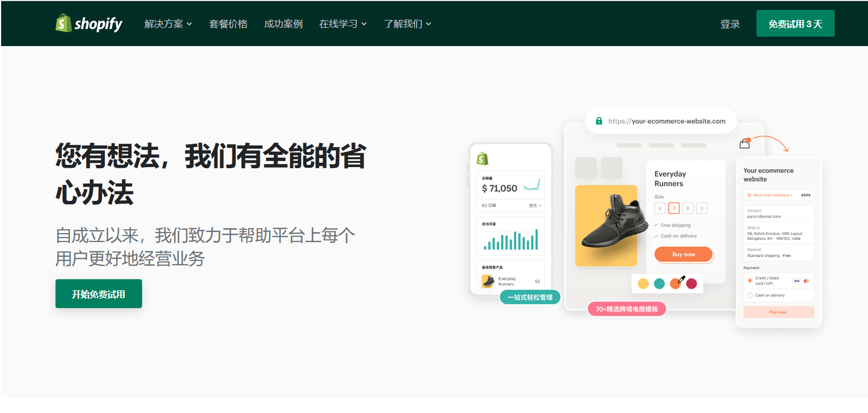
Task: Click the Visa card icon
Action: [796, 281]
